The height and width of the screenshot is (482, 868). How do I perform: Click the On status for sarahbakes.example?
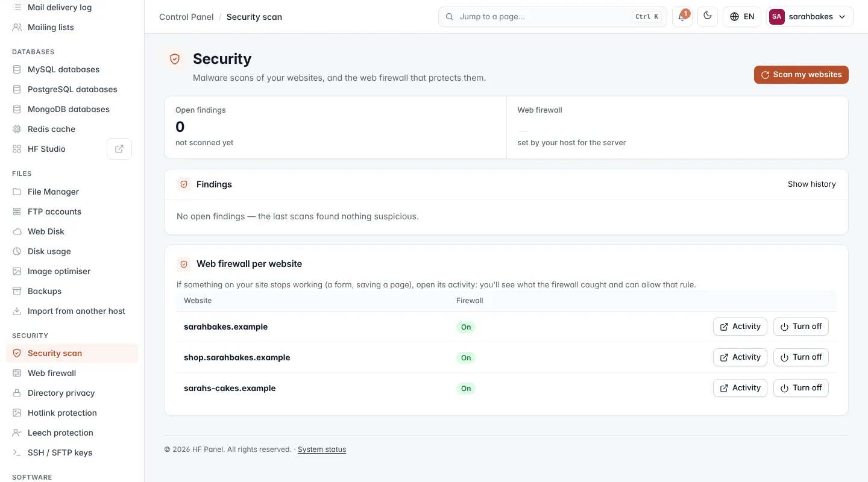466,327
